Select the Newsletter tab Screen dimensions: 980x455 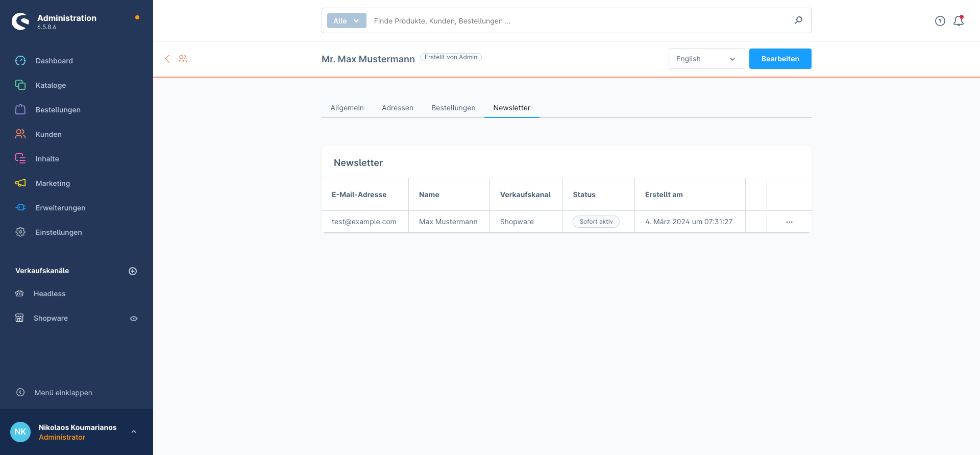point(512,108)
